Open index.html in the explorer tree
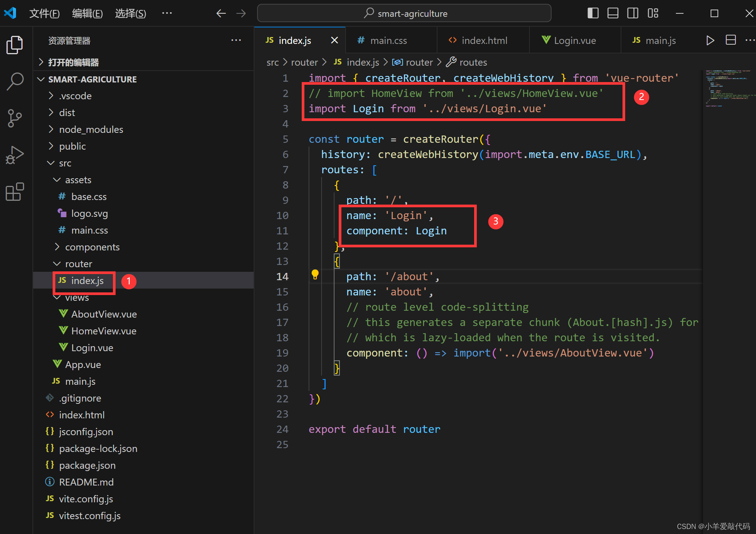The width and height of the screenshot is (756, 534). (x=143, y=415)
